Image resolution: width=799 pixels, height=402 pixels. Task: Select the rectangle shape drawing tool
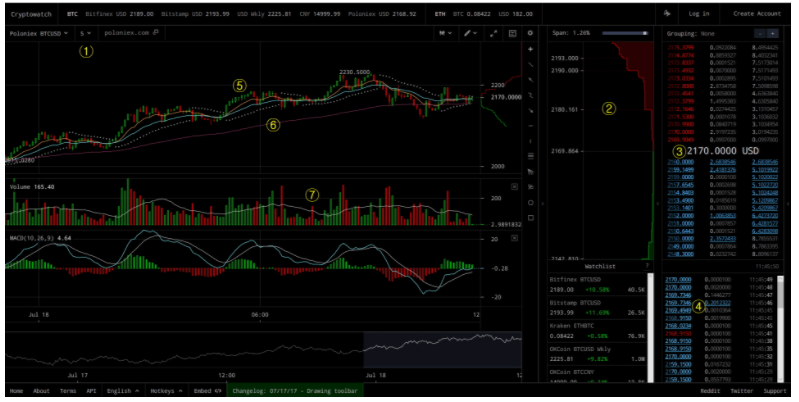click(530, 218)
